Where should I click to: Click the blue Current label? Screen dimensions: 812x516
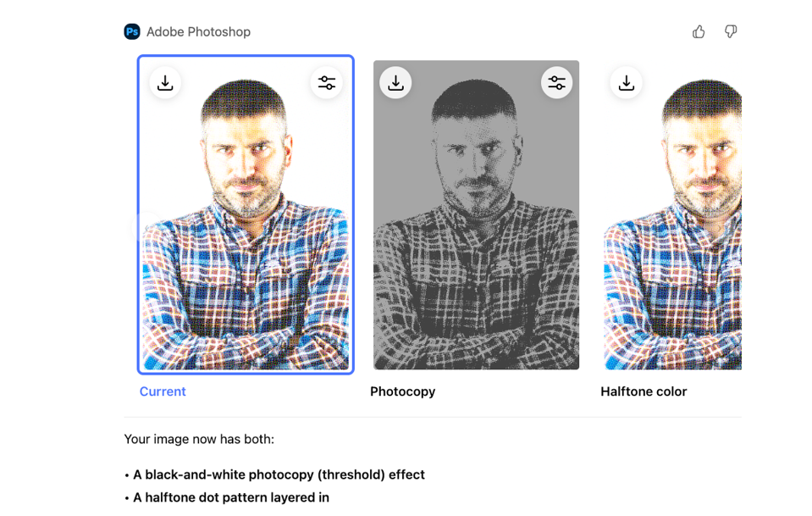tap(163, 391)
